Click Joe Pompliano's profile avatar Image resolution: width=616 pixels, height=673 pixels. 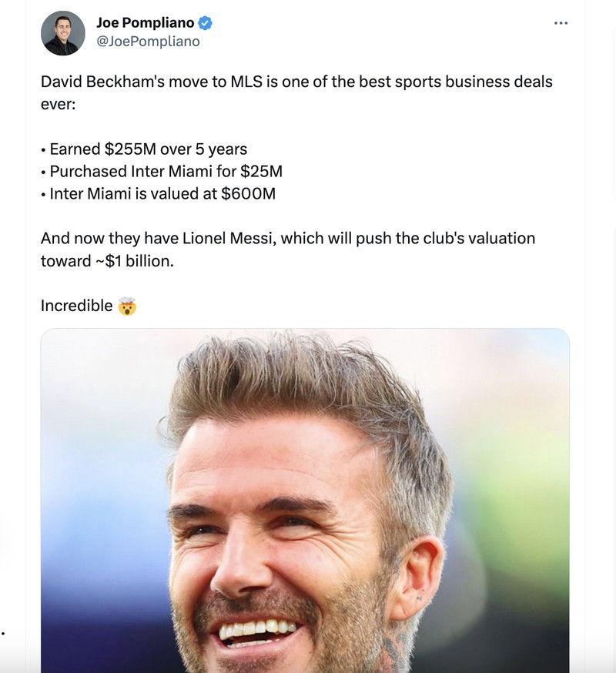pyautogui.click(x=63, y=32)
